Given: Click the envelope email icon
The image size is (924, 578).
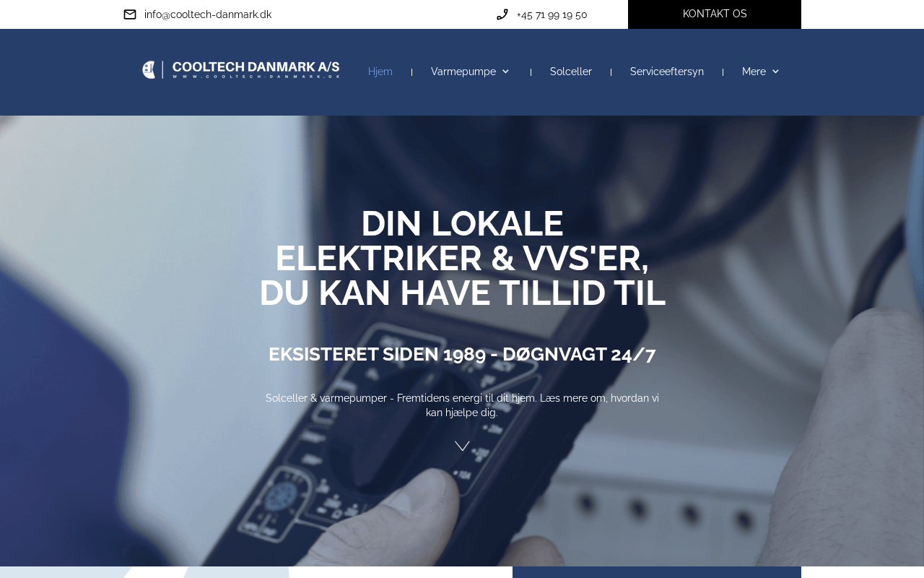Looking at the screenshot, I should (x=130, y=14).
